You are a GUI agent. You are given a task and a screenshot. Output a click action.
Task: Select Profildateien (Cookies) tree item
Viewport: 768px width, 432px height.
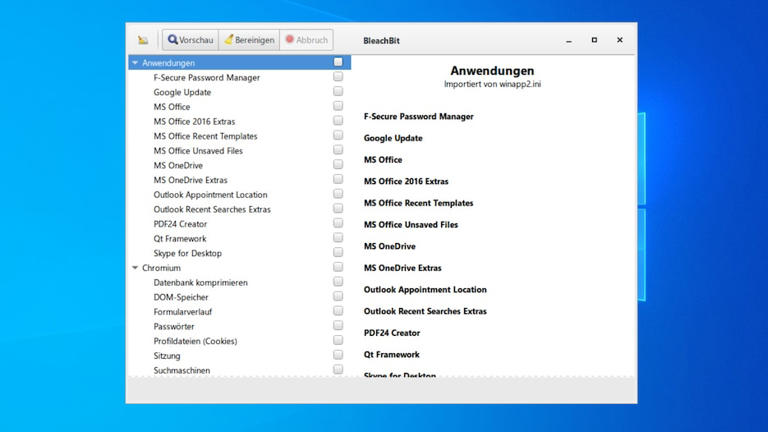click(195, 341)
